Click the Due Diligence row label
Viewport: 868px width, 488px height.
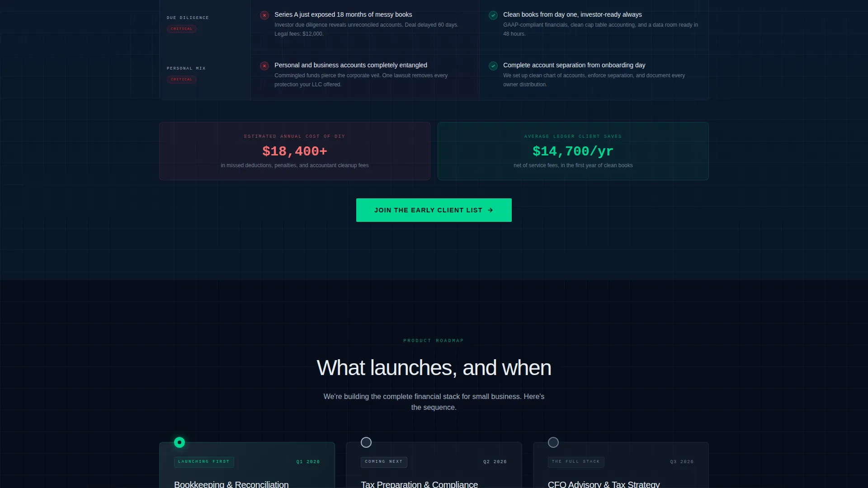188,18
